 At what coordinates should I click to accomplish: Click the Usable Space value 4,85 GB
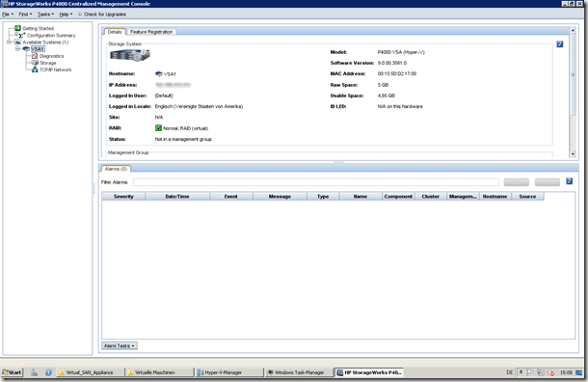coord(386,95)
